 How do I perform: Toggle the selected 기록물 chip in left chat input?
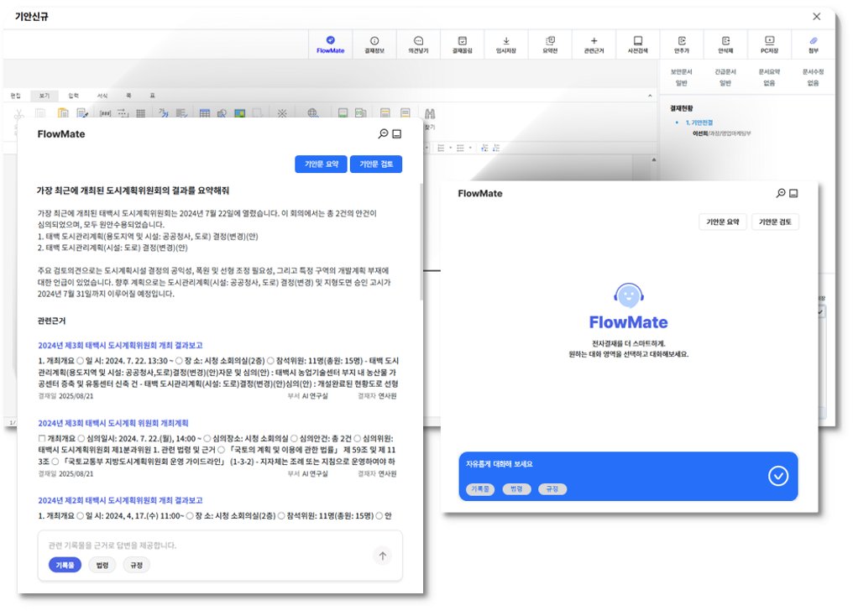(65, 565)
